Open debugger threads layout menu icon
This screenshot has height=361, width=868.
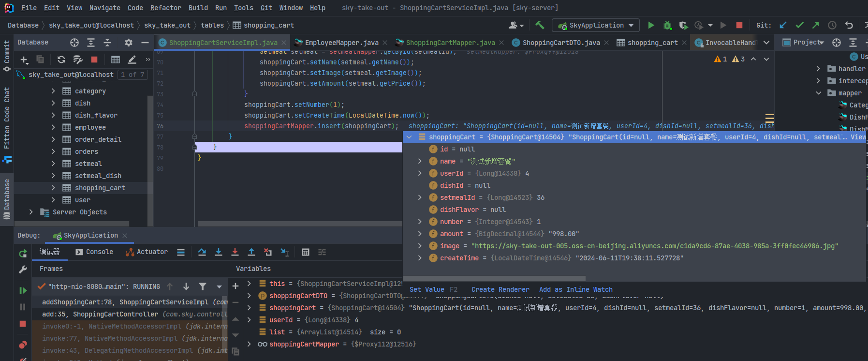click(181, 252)
